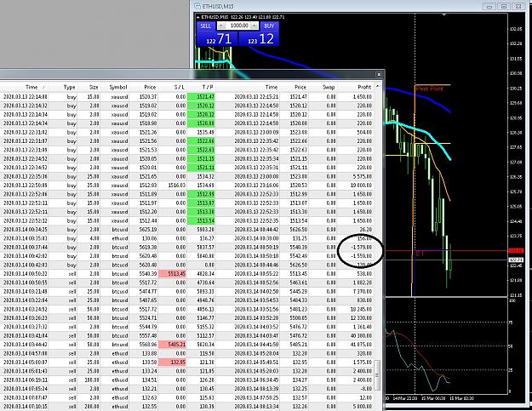The height and width of the screenshot is (411, 532).
Task: Select green take-profit cell 1522.66
Action: pos(201,140)
